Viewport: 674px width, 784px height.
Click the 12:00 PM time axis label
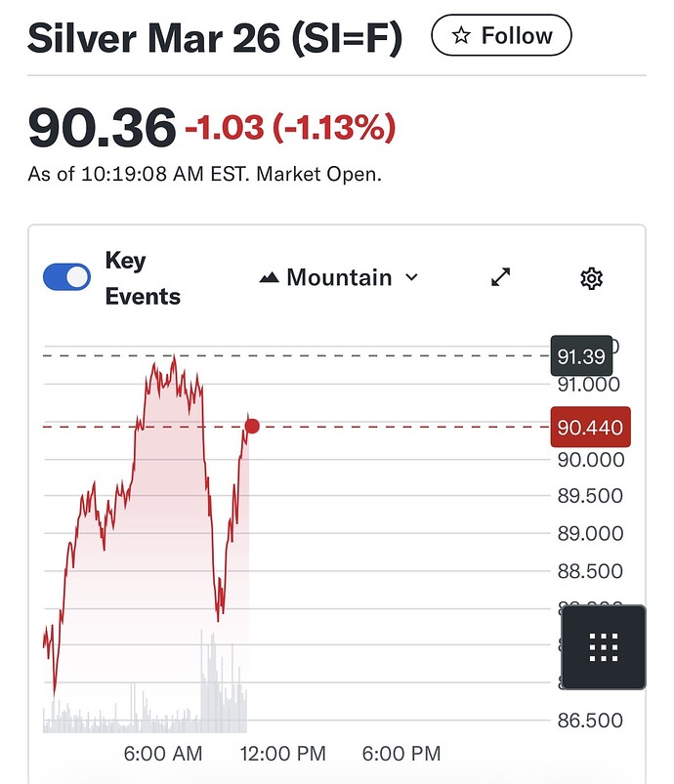tap(285, 754)
